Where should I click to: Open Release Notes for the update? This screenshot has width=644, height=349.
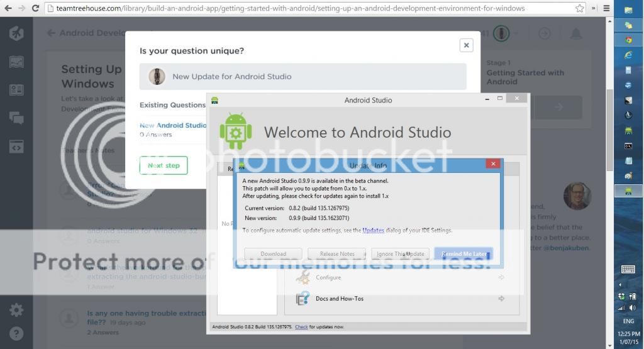(x=337, y=254)
